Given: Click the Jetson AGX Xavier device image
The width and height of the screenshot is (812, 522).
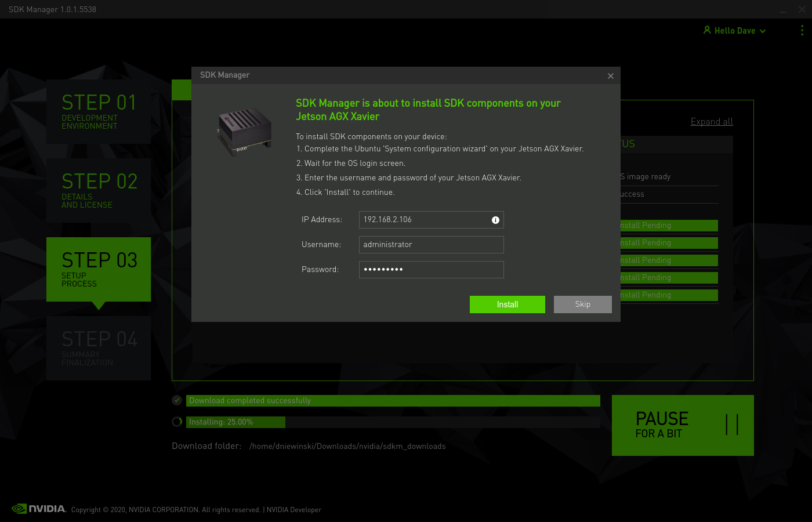Looking at the screenshot, I should (244, 132).
